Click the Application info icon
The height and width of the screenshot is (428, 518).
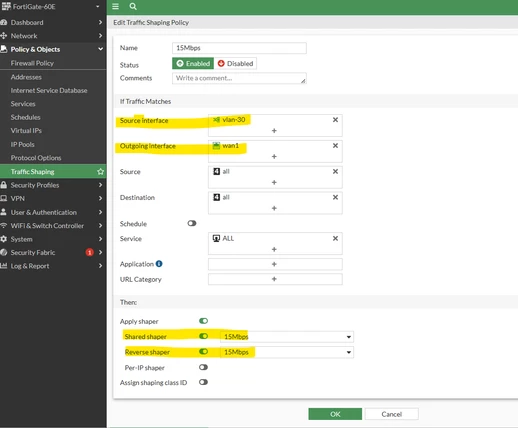point(159,264)
